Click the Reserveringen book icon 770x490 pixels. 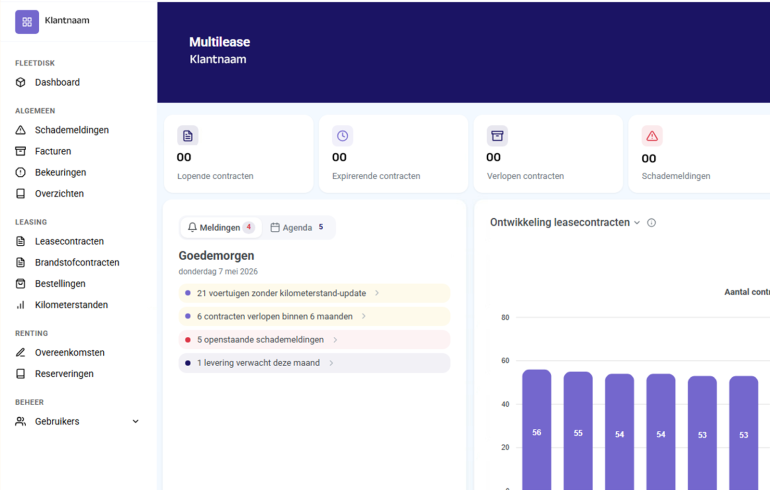tap(21, 374)
